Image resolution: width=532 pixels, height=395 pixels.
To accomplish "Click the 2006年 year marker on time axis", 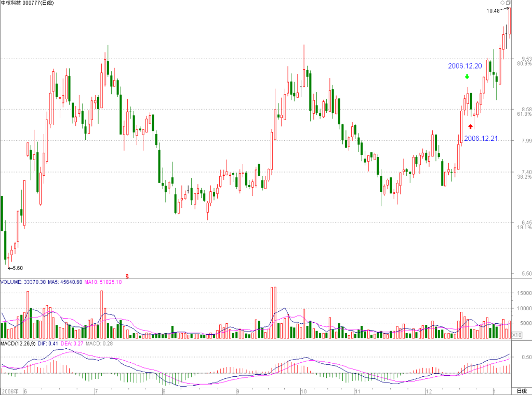I will tap(10, 391).
